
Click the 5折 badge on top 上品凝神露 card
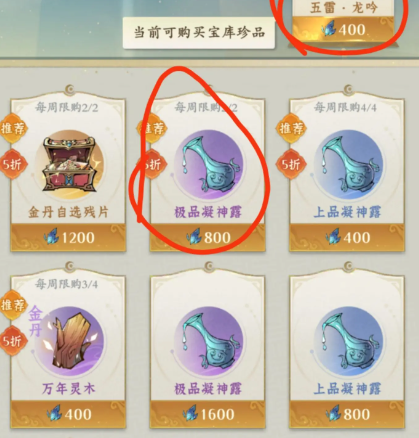(291, 164)
